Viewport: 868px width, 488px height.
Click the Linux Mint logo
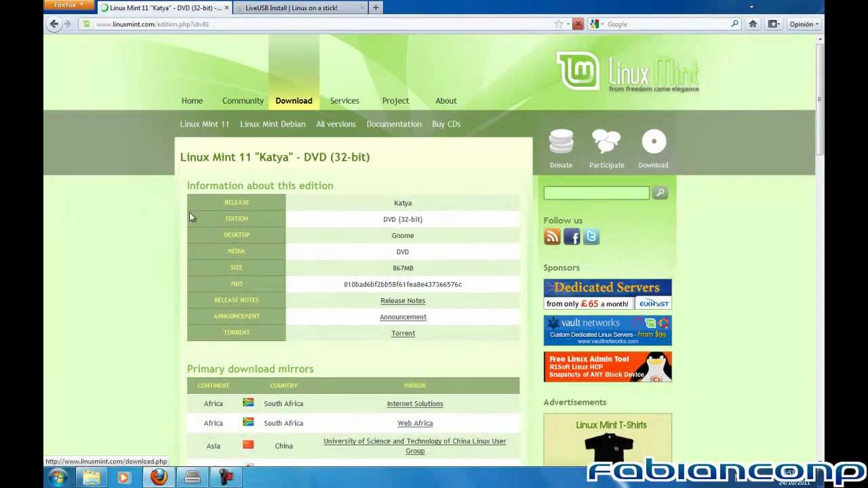pos(628,71)
